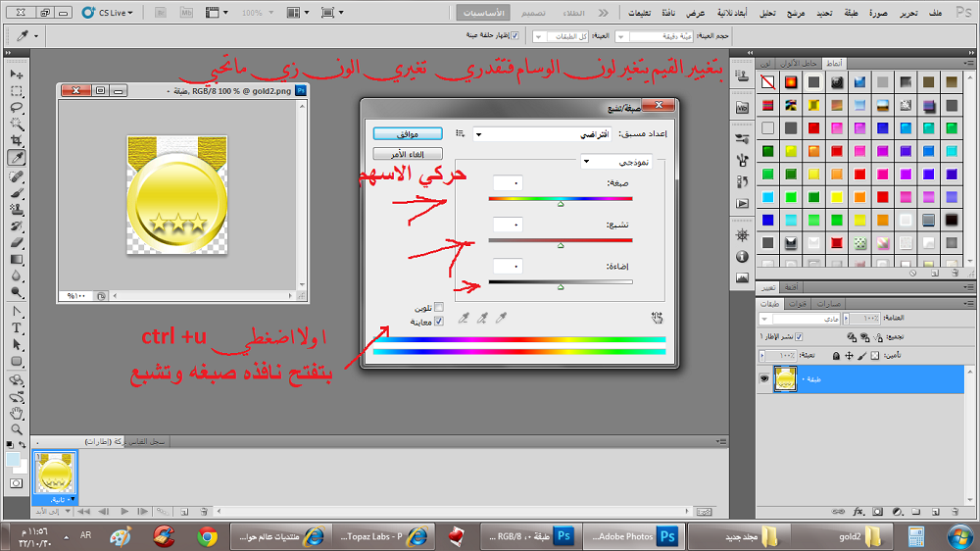Select the Lasso tool

(17, 107)
